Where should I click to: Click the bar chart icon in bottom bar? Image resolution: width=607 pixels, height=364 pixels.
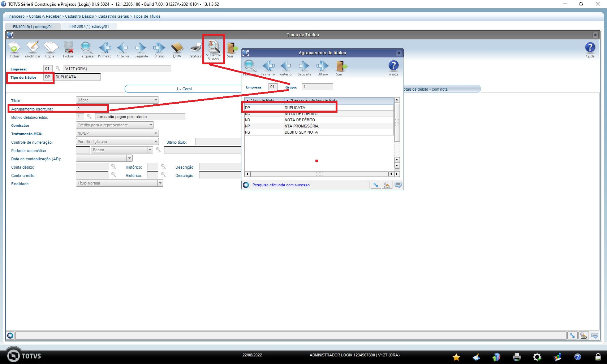click(x=558, y=357)
